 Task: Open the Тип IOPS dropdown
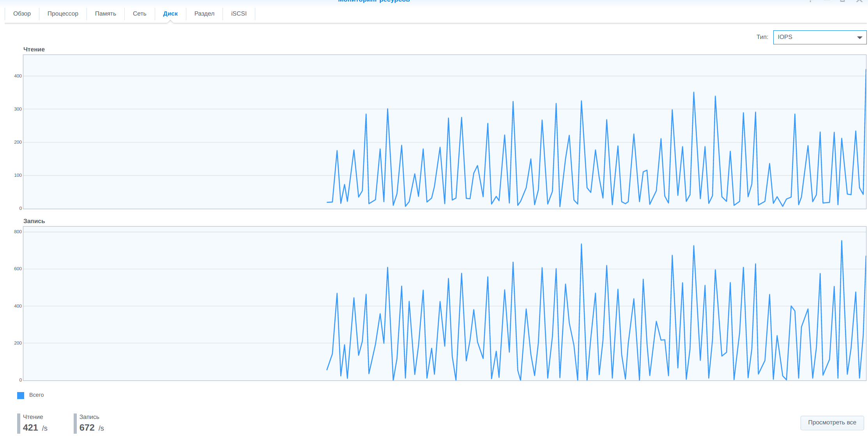coord(820,37)
